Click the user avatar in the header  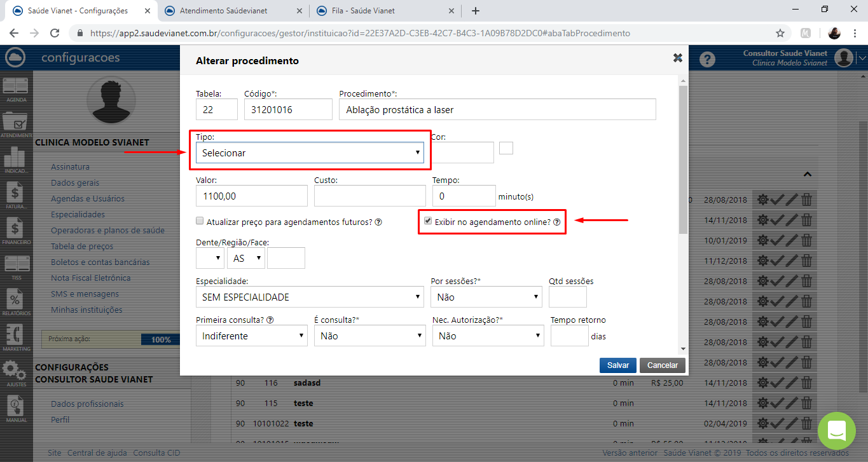point(844,58)
